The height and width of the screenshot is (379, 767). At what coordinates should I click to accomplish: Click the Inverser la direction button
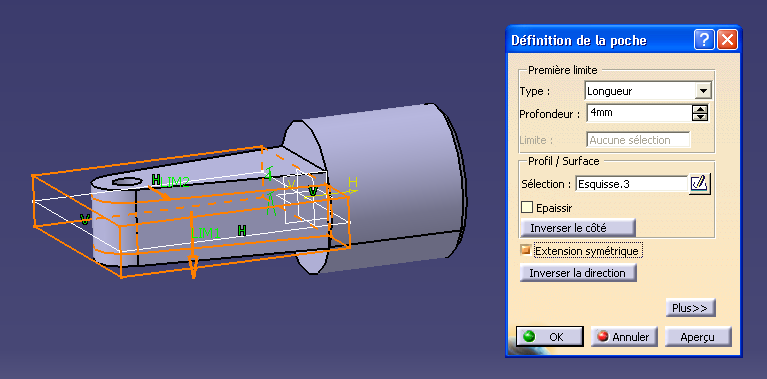point(578,273)
